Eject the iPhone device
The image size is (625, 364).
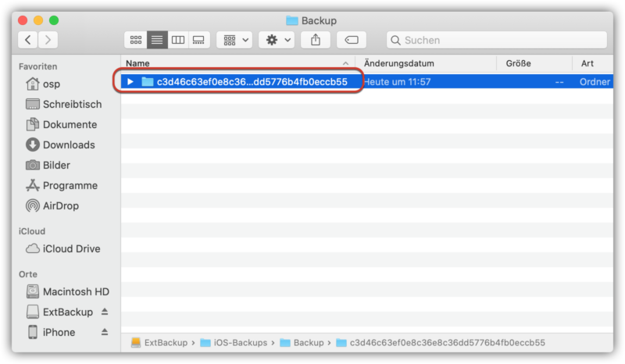tap(105, 332)
